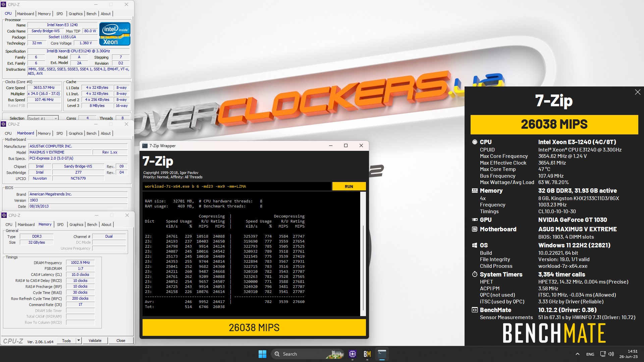Viewport: 644px width, 362px height.
Task: Click the Tot: 26038 row in 7-Zip output
Action: click(185, 307)
